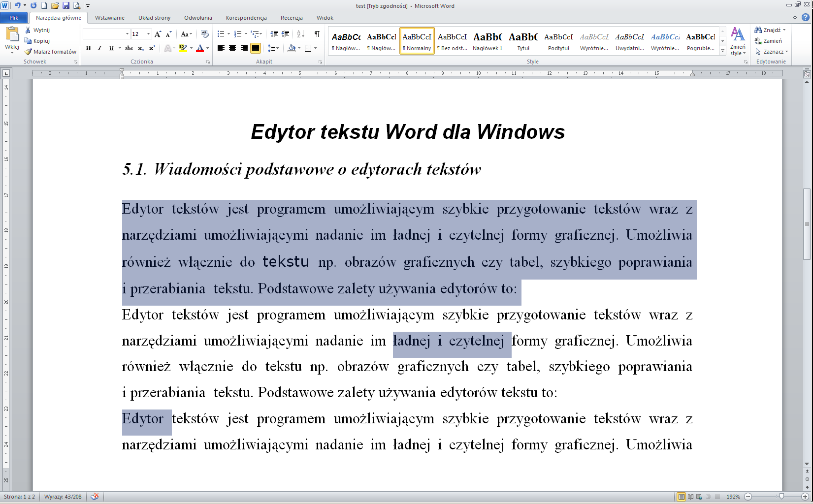Image resolution: width=813 pixels, height=504 pixels.
Task: Redo the action in the quick access toolbar
Action: tap(33, 5)
